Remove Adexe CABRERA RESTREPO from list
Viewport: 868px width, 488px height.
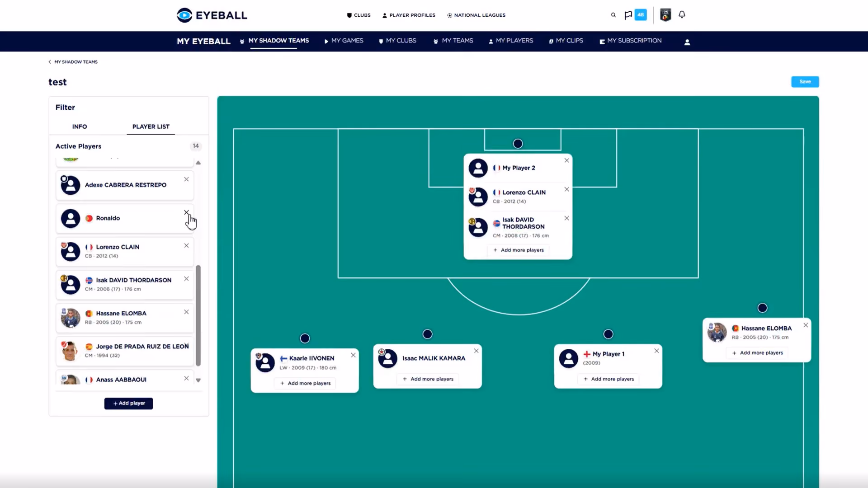(x=186, y=179)
